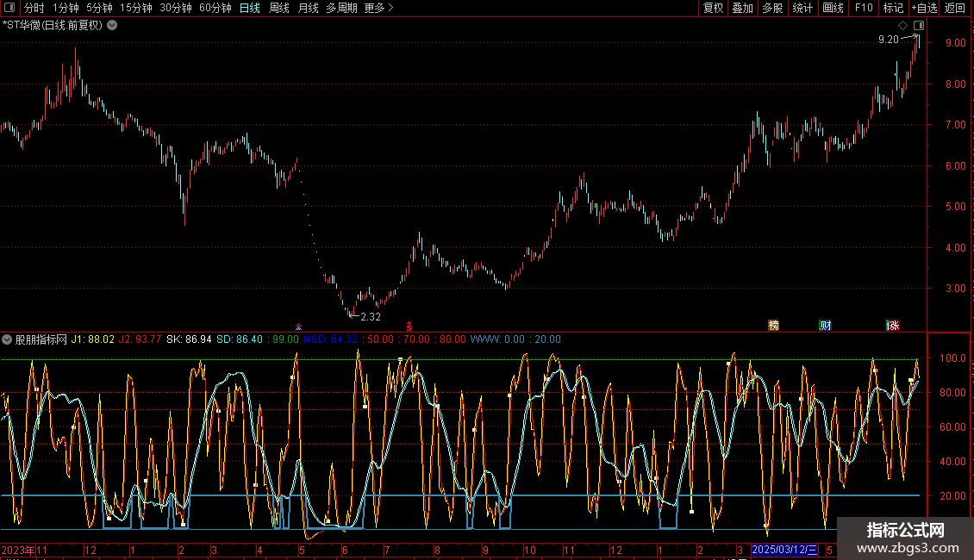This screenshot has height=560, width=974.
Task: Click the 20.00 indicator axis label
Action: 952,496
